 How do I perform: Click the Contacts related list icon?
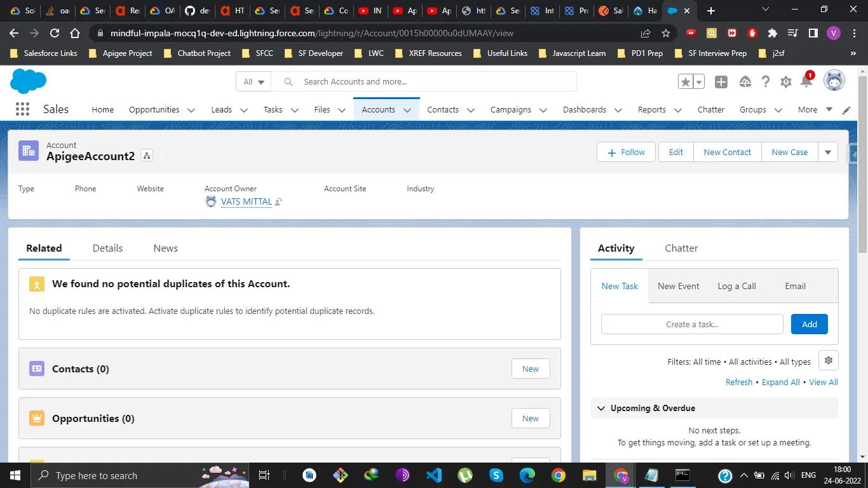pyautogui.click(x=37, y=369)
